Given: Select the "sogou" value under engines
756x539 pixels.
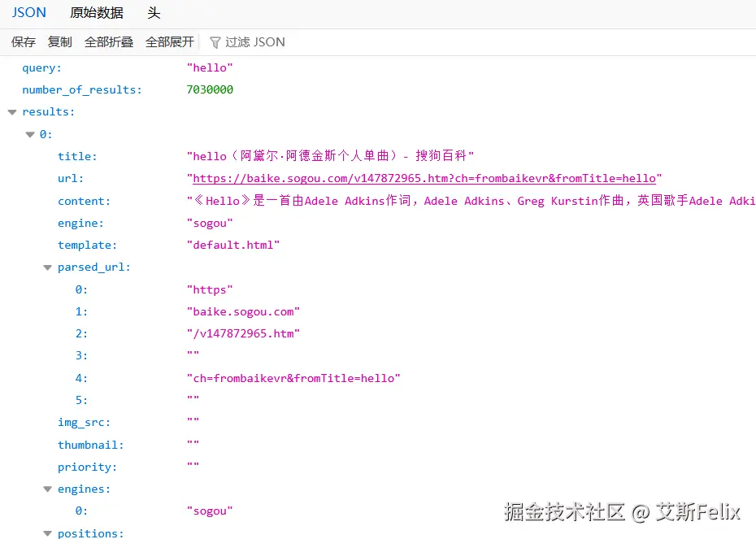Looking at the screenshot, I should click(210, 511).
